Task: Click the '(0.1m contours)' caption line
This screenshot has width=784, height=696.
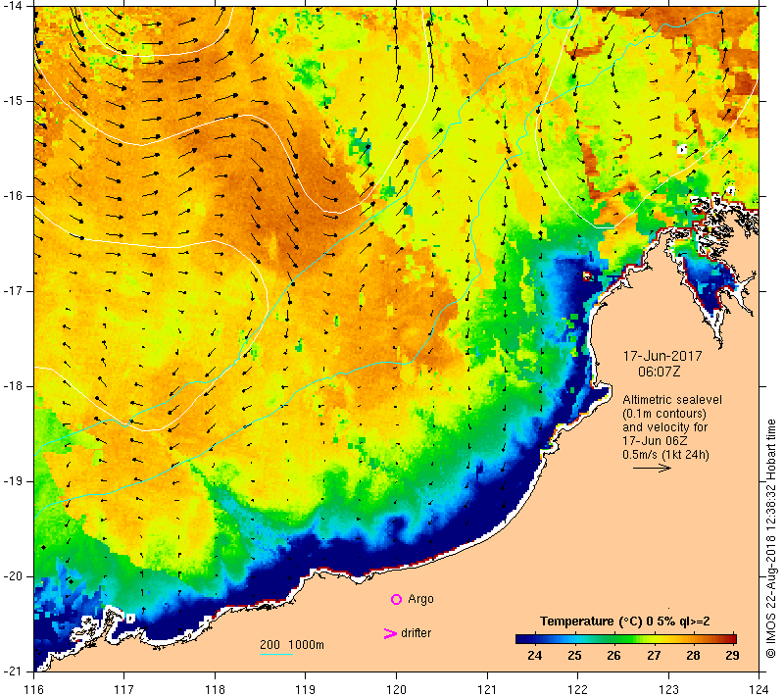Action: click(x=664, y=414)
